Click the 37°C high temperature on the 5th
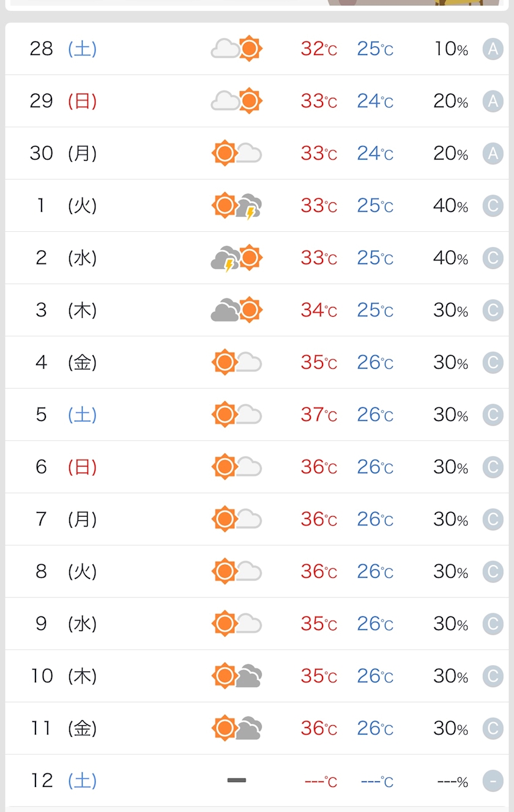Image resolution: width=514 pixels, height=812 pixels. pos(319,415)
